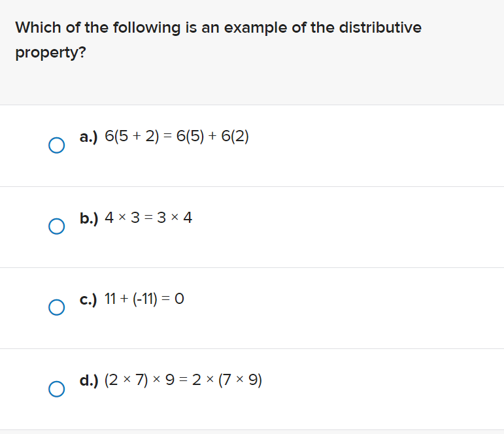Click the '2 × (7 × 9)' part of option d

pos(227,380)
